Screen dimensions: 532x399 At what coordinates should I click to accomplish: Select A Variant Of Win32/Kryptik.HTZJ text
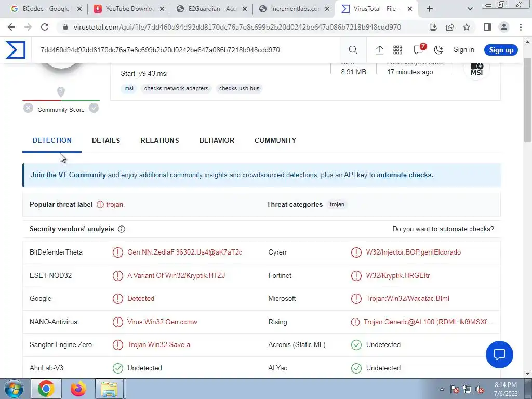[x=176, y=275]
